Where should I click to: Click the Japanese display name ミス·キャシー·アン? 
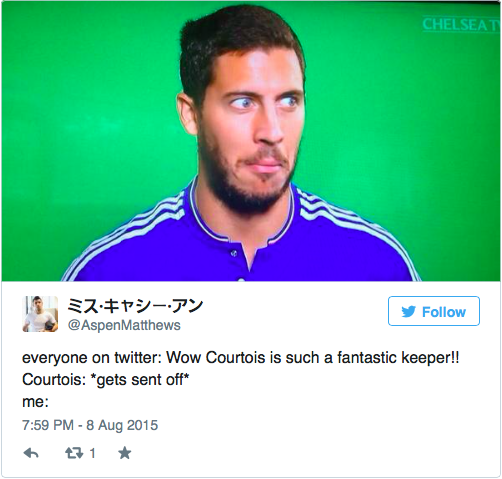pos(135,306)
